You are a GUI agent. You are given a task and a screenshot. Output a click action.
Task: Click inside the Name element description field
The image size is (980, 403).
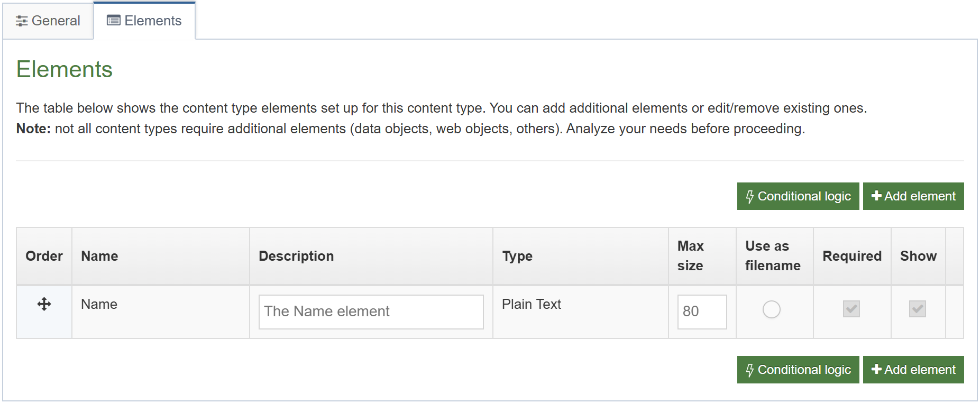(370, 312)
